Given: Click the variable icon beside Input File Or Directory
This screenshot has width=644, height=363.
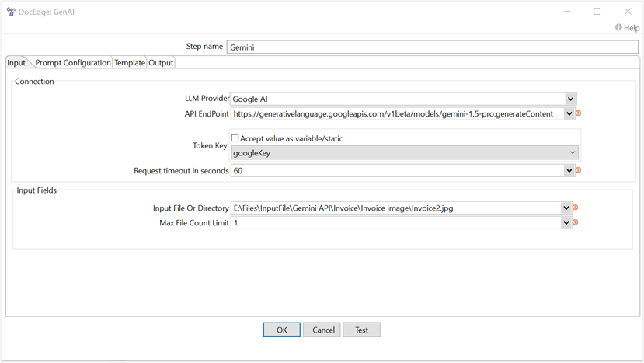Looking at the screenshot, I should click(576, 208).
